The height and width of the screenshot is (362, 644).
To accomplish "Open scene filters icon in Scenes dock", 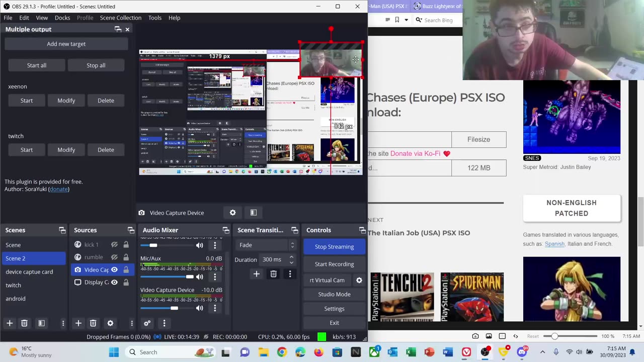I will coord(41,323).
